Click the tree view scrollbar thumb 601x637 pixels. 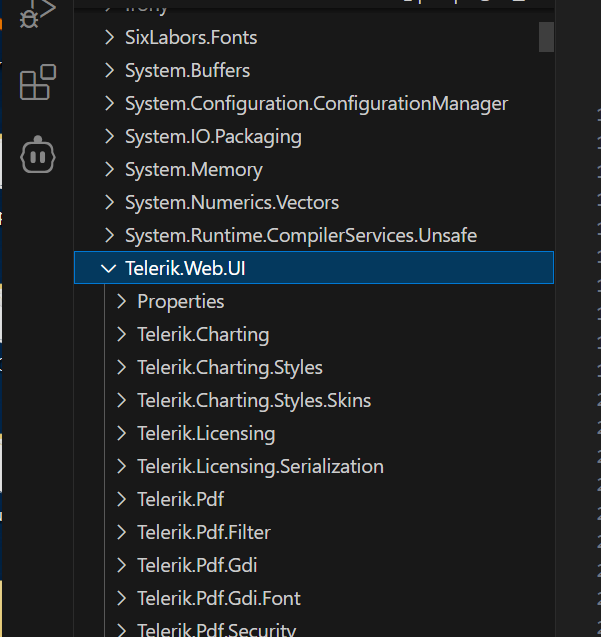click(x=546, y=37)
